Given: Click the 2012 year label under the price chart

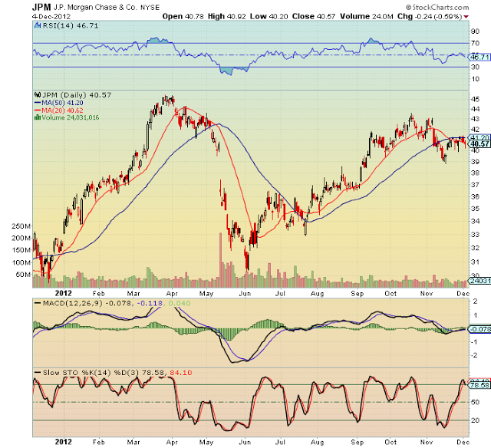Looking at the screenshot, I should pos(63,293).
